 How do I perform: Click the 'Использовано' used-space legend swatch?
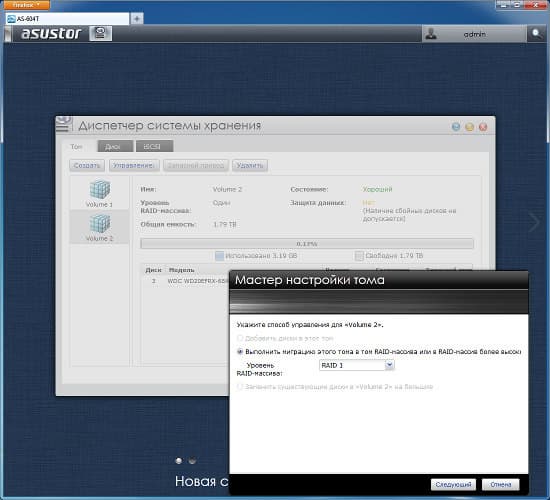click(x=219, y=256)
